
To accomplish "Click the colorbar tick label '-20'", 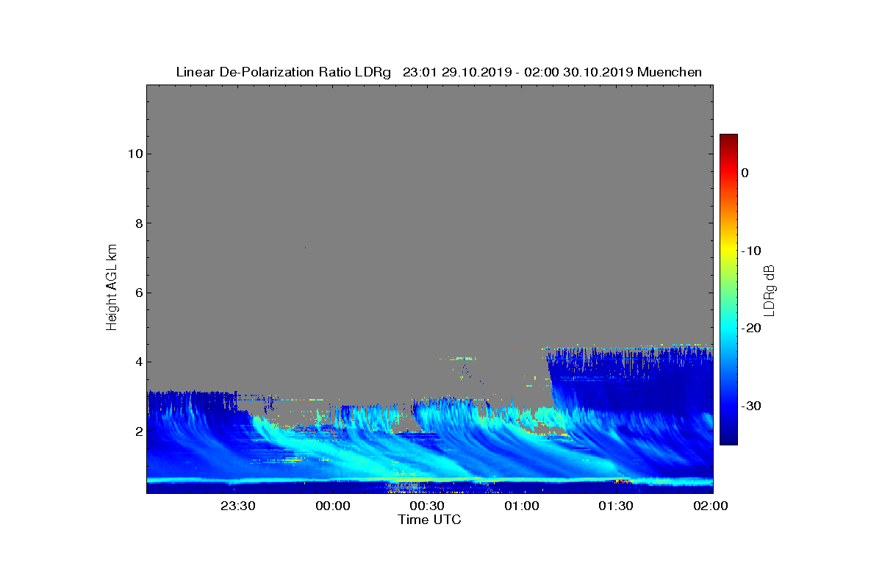I will [750, 328].
